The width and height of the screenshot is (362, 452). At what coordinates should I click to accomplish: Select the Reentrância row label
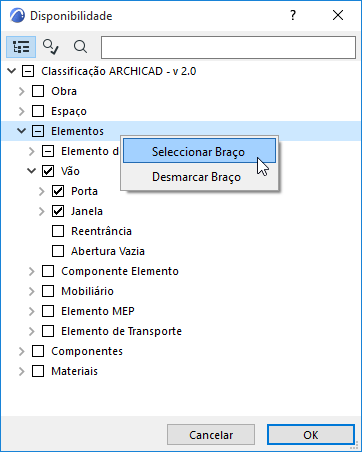coord(101,231)
